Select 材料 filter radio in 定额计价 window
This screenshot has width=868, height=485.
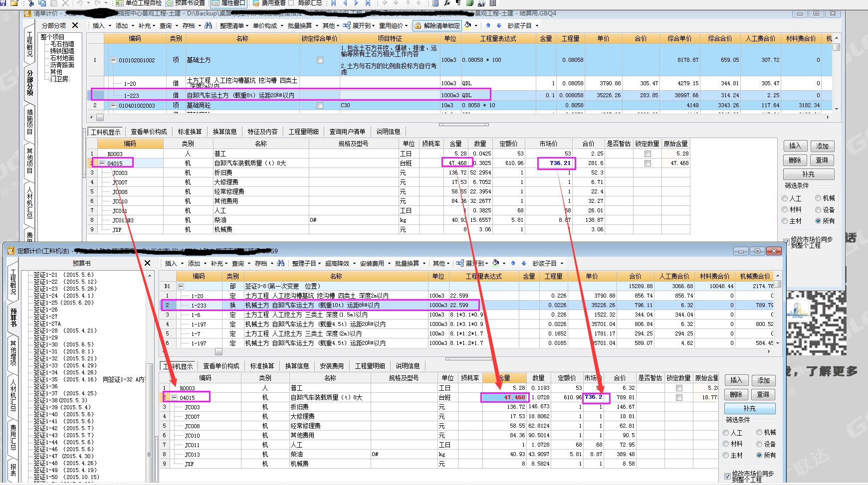[726, 444]
